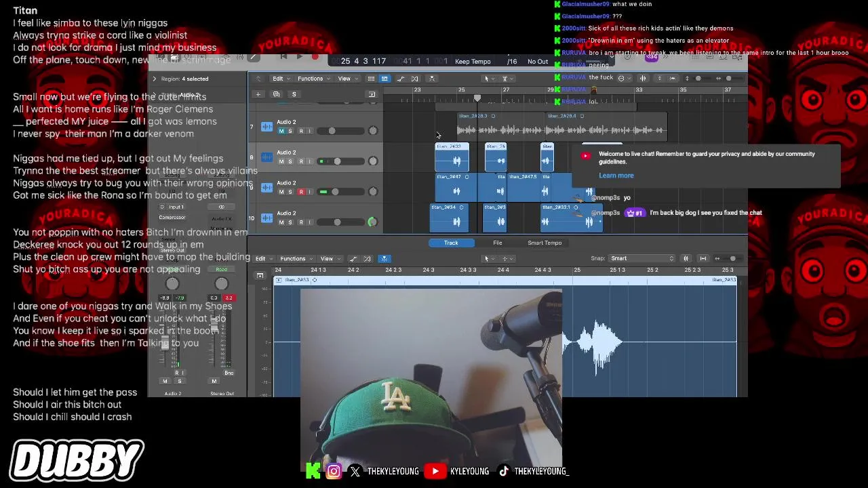868x488 pixels.
Task: Click the Compressor plugin slot in inspector
Action: pos(172,218)
